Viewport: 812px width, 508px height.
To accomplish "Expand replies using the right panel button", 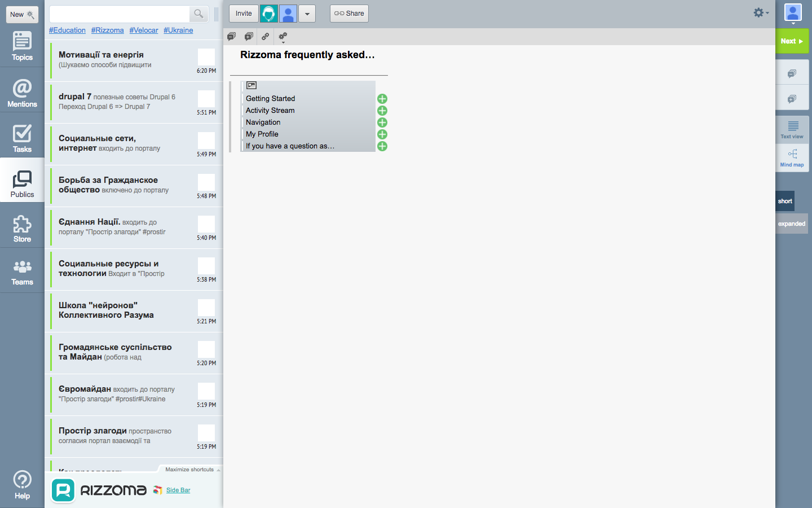I will tap(792, 99).
